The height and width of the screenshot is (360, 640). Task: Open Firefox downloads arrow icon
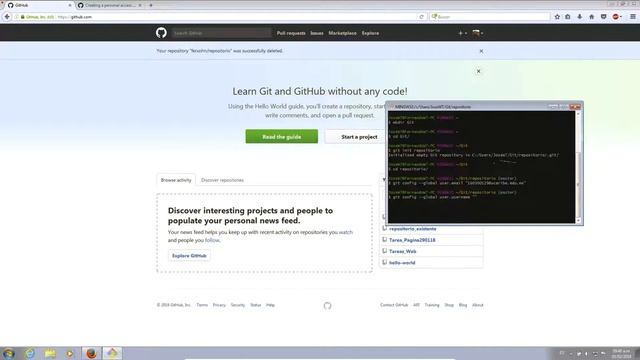(x=580, y=17)
